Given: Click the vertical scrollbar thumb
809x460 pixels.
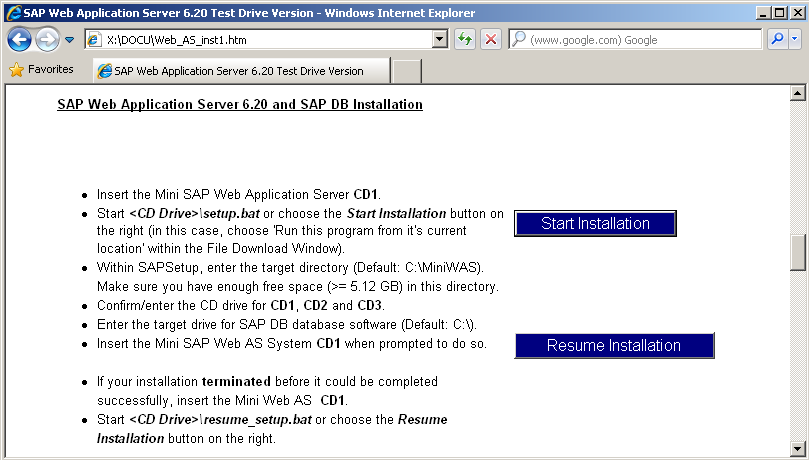Looking at the screenshot, I should coord(798,253).
